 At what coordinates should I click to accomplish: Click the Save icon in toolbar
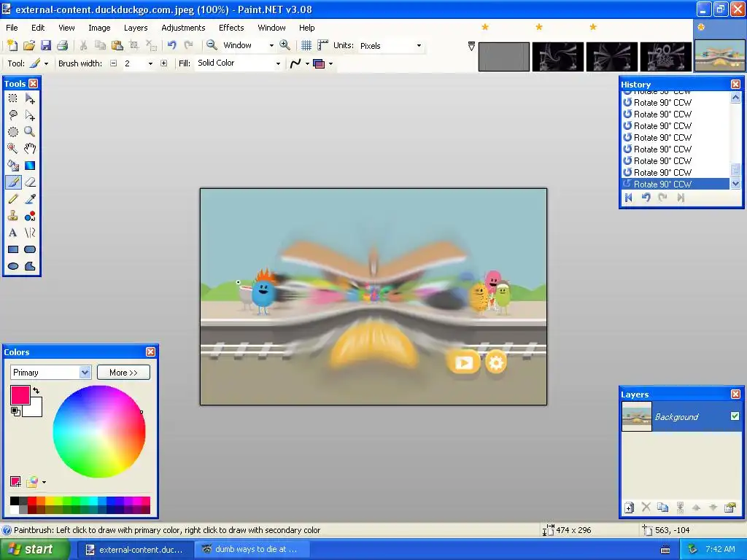(46, 45)
